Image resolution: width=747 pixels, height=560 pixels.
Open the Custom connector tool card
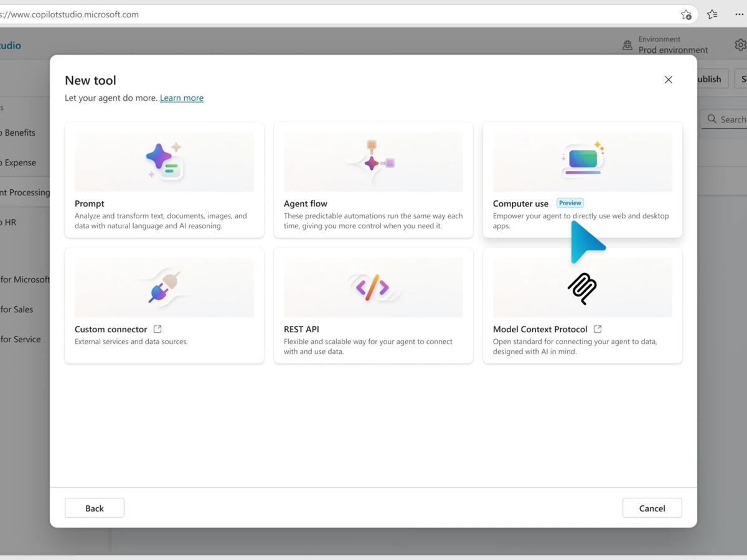tap(164, 306)
